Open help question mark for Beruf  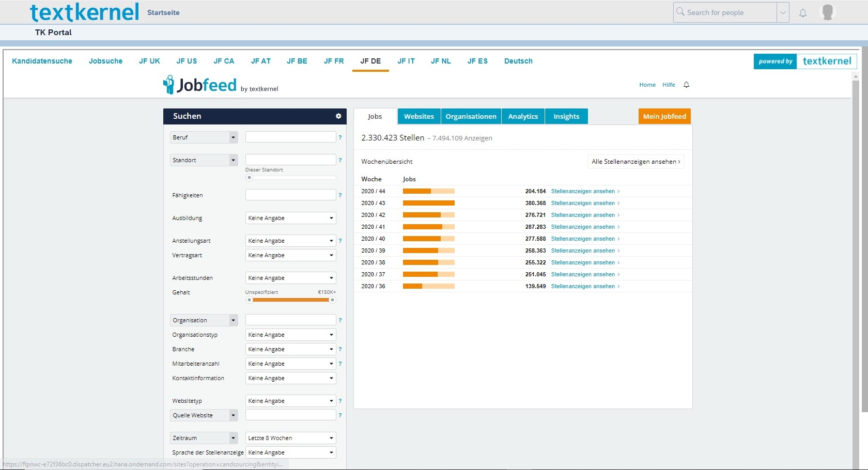[340, 137]
